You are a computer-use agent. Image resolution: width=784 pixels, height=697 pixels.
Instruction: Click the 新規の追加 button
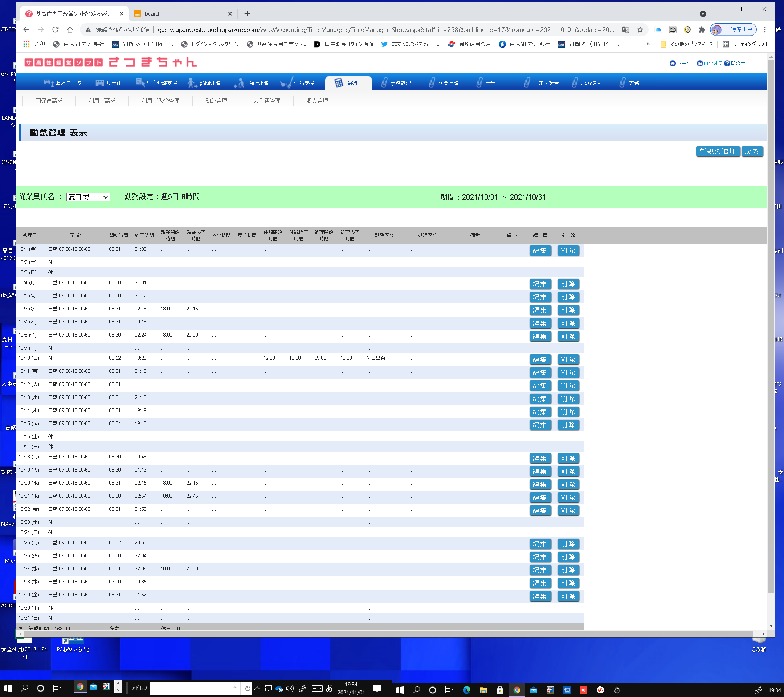point(717,151)
